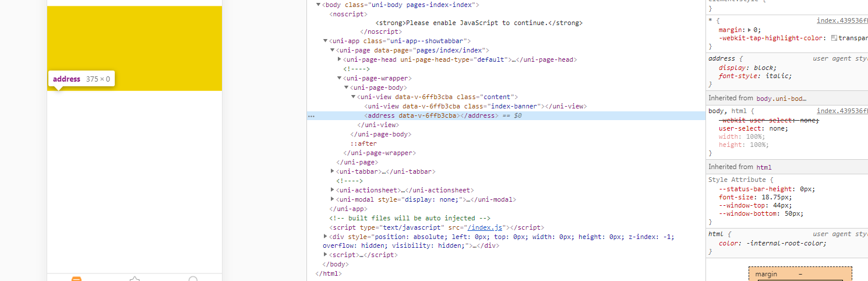The width and height of the screenshot is (868, 281).
Task: Edit the margin value 0 in styles
Action: click(x=756, y=30)
